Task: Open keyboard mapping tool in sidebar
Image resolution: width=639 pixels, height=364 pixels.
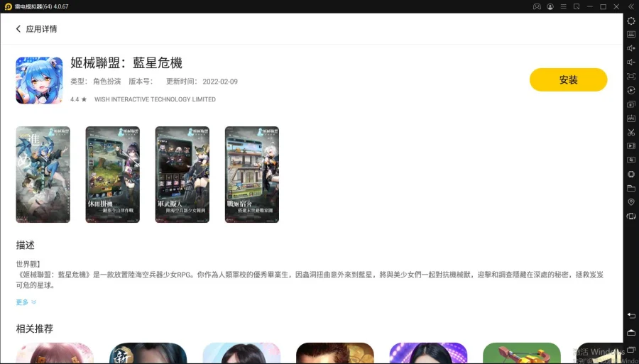Action: click(631, 35)
